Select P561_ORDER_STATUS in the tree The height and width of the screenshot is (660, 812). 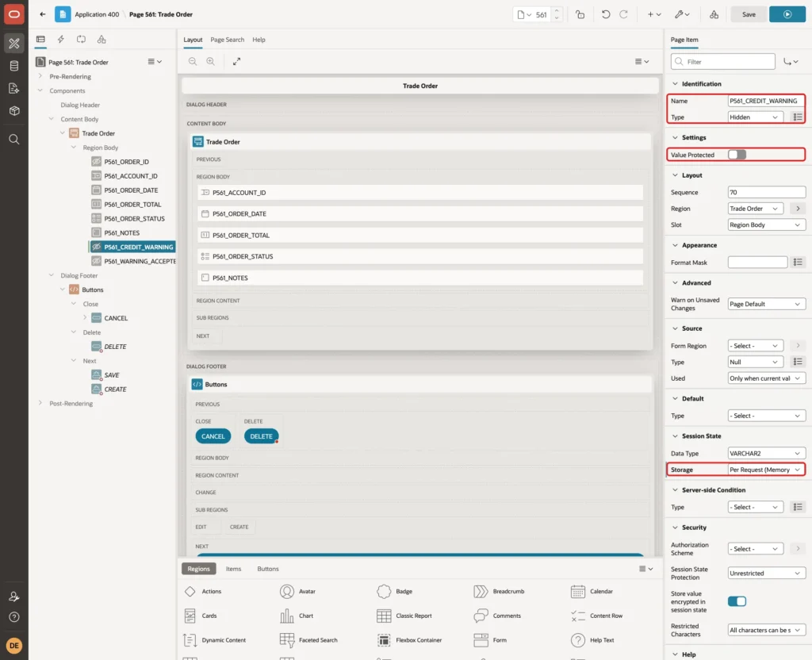[134, 219]
